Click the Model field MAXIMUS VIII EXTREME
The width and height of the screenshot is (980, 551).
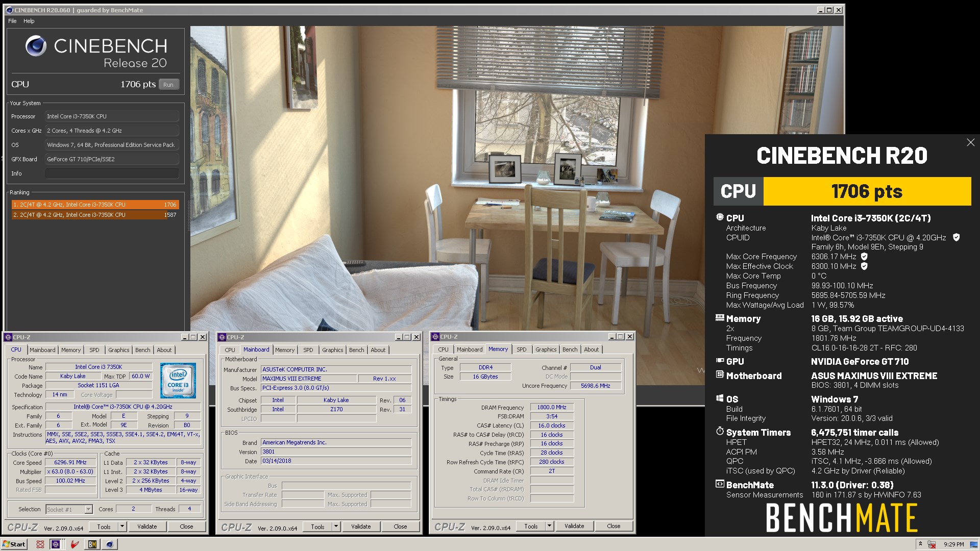[x=309, y=379]
